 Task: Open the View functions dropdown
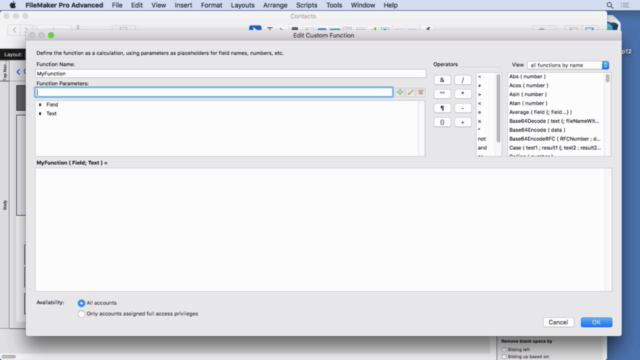pos(568,65)
